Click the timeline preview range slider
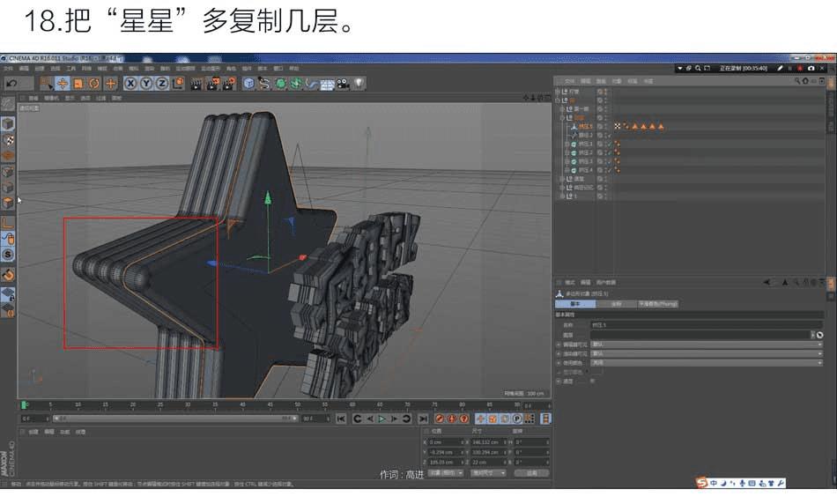The image size is (837, 504). [x=174, y=419]
